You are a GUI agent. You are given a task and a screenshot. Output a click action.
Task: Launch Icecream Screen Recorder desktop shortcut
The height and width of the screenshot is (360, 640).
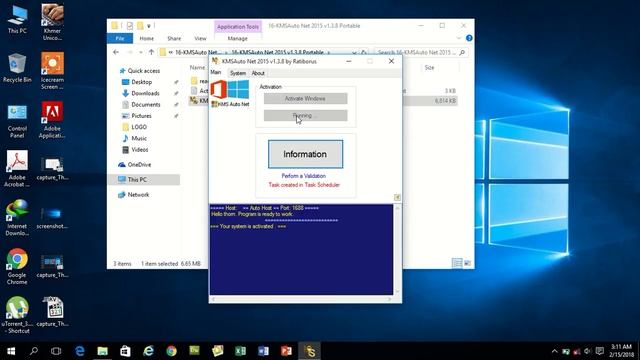[x=52, y=71]
